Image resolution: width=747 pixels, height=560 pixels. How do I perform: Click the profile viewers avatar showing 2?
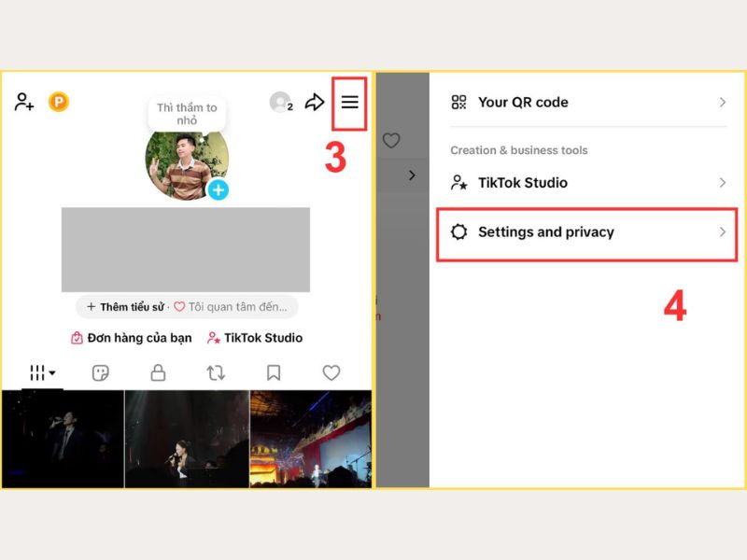(278, 103)
